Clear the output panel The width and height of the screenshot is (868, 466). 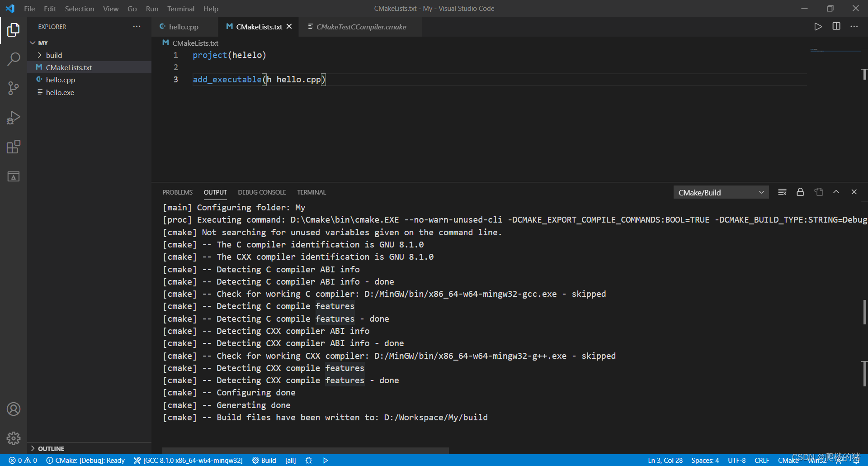pyautogui.click(x=782, y=192)
